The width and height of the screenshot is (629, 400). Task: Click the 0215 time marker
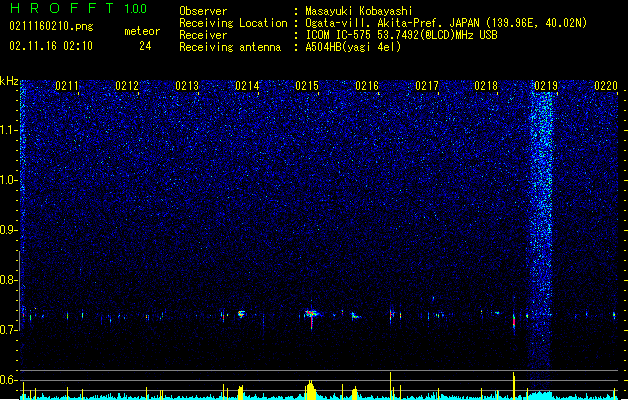click(307, 86)
